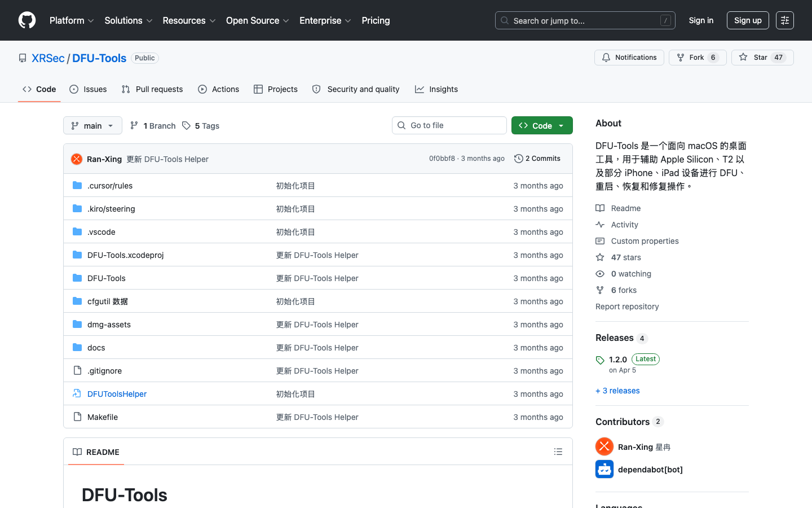Open the DFU-Tools repository name link
812x508 pixels.
pos(99,58)
